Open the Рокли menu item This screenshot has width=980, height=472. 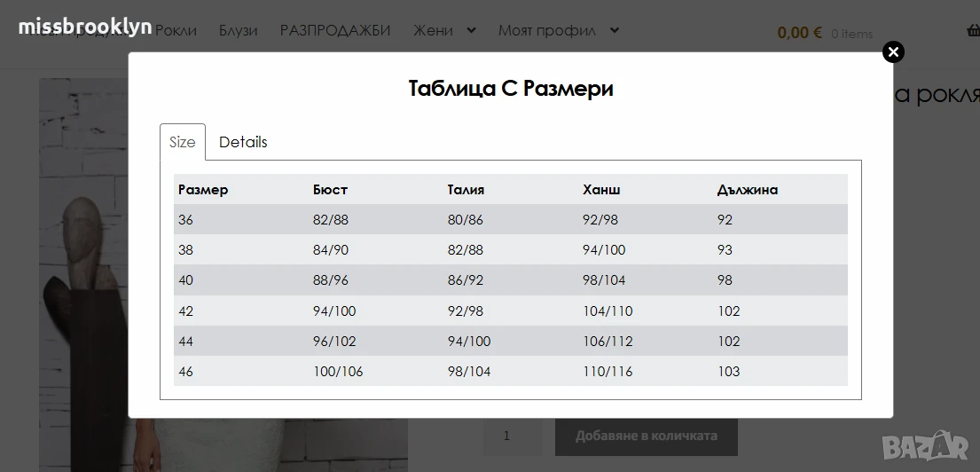[176, 30]
